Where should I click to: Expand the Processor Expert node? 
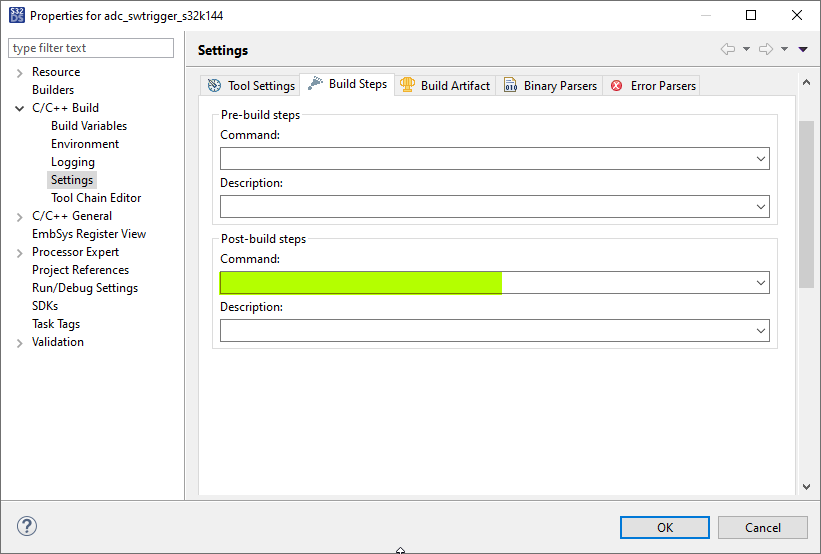(19, 253)
